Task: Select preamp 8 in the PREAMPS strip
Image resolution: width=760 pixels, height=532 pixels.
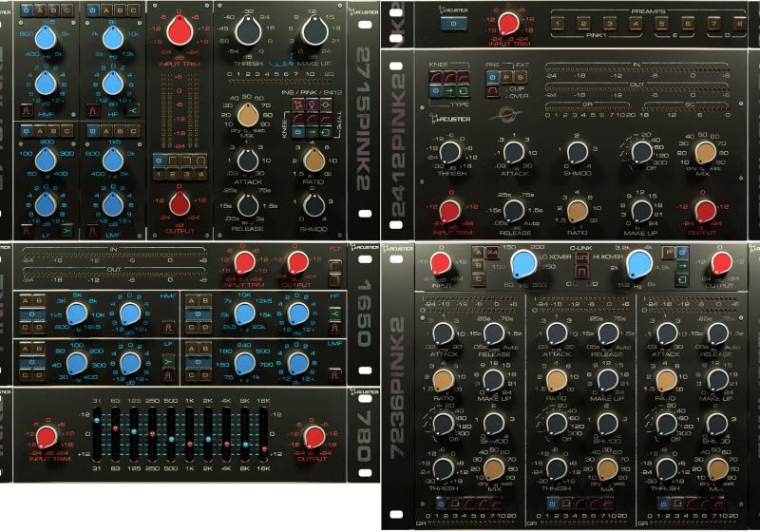Action: [740, 23]
